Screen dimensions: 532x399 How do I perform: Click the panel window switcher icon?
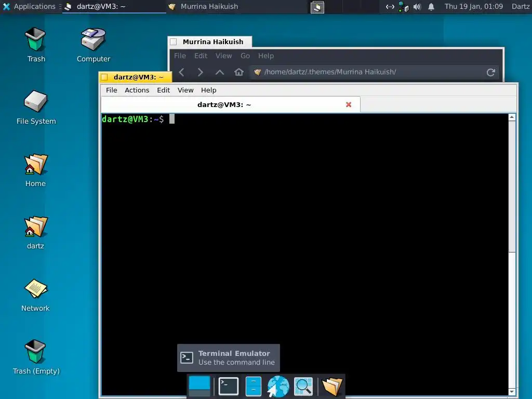click(317, 7)
